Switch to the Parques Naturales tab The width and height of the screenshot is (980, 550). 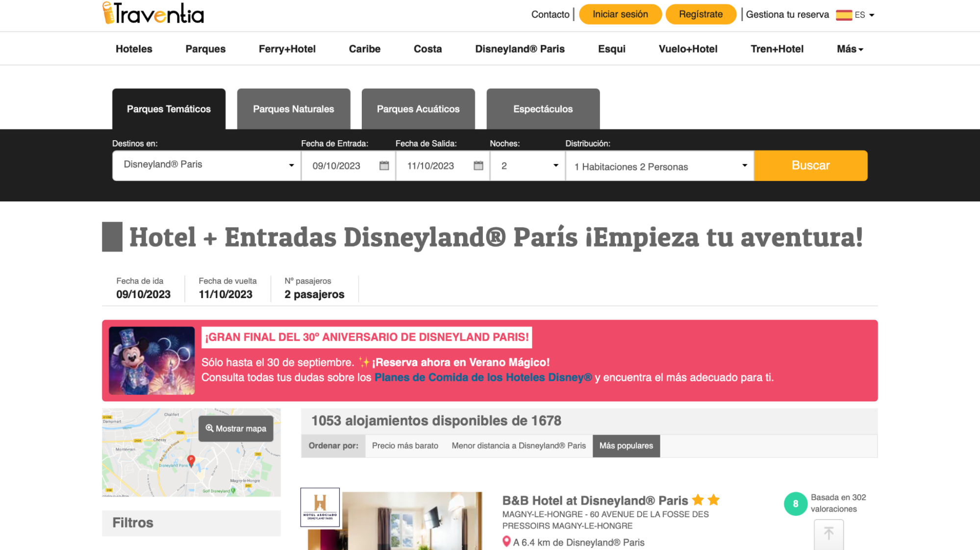tap(294, 109)
